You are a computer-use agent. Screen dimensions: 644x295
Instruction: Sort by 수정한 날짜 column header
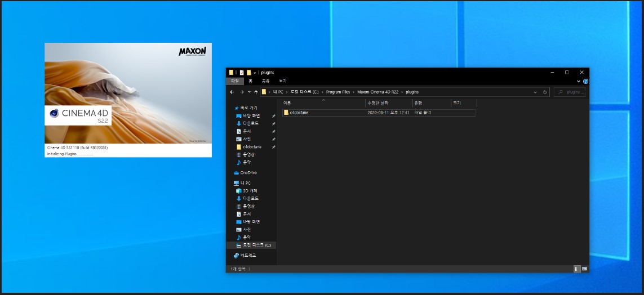389,103
